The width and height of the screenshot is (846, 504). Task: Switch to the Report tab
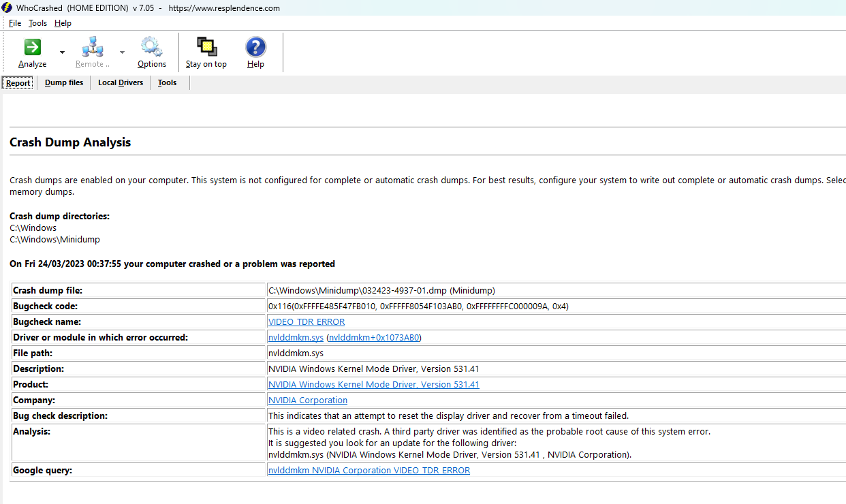18,83
